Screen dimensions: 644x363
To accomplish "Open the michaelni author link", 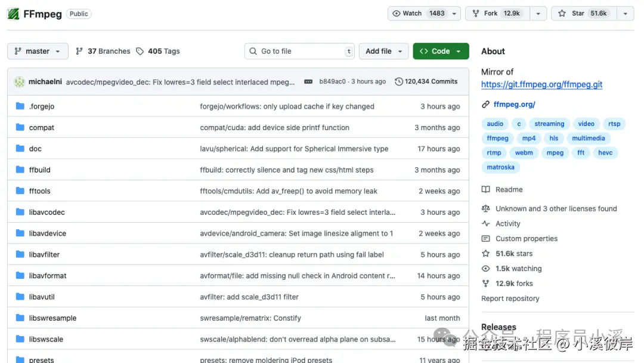I will 45,81.
